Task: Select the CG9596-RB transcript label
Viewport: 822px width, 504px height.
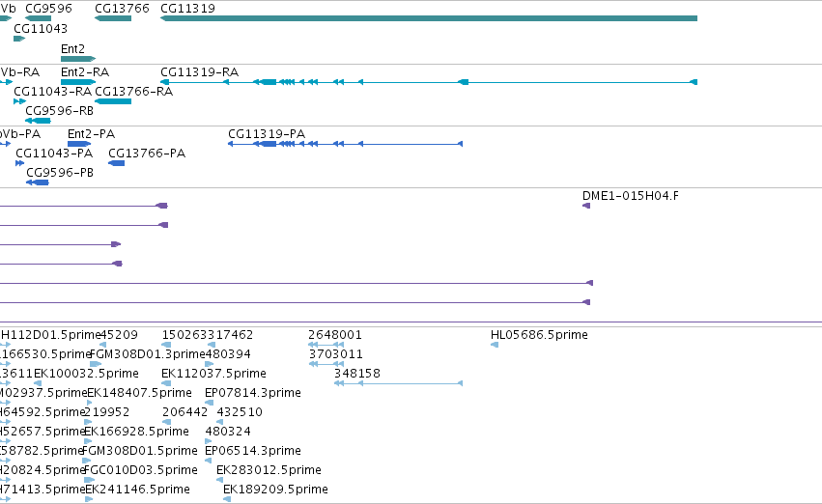Action: click(x=59, y=110)
